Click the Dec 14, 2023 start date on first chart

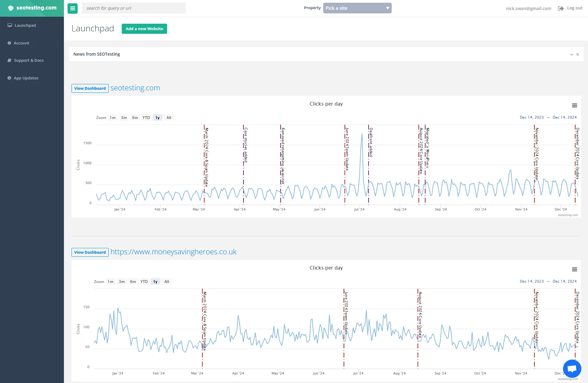coord(531,117)
